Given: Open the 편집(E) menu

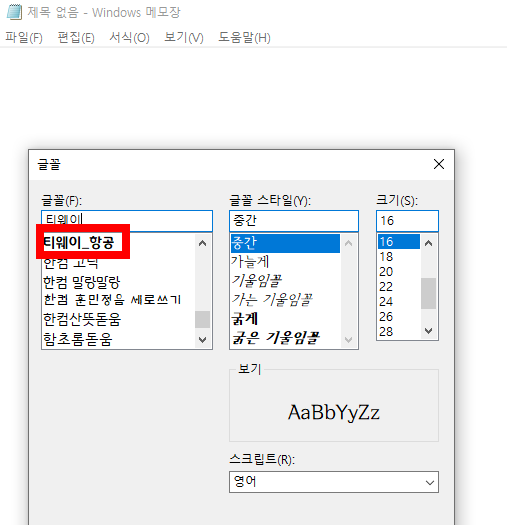Looking at the screenshot, I should 76,37.
